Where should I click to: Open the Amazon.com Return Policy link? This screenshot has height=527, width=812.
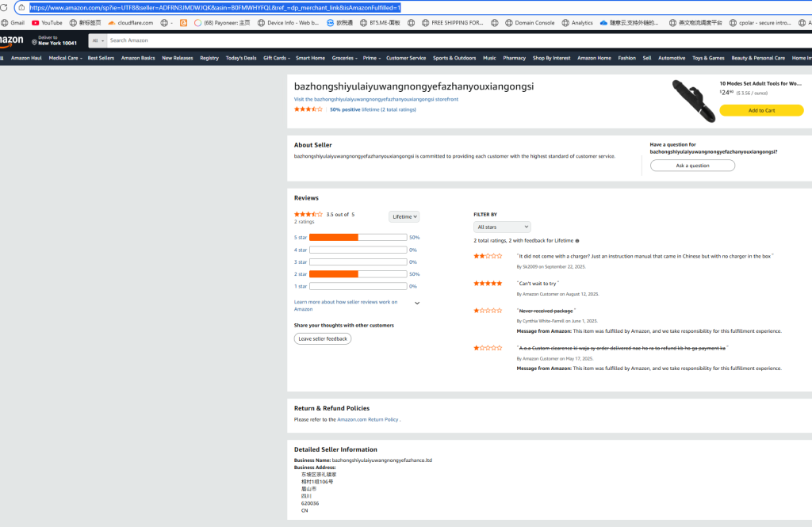[x=367, y=419]
